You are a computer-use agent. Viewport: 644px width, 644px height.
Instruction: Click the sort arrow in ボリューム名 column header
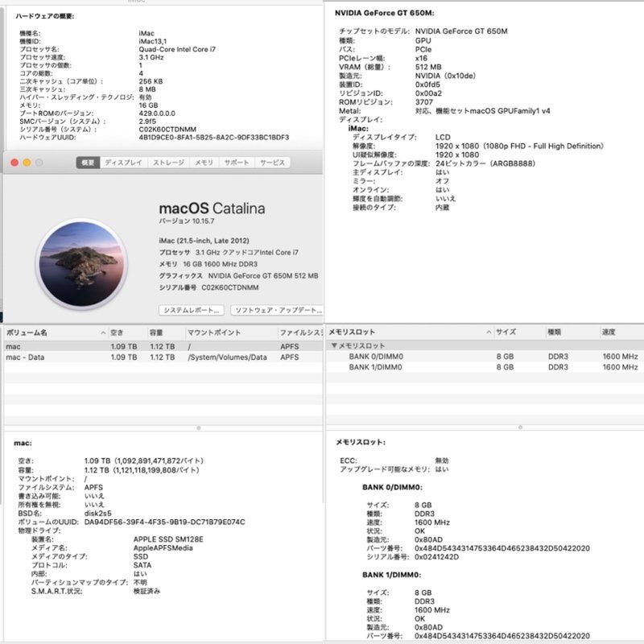[103, 332]
